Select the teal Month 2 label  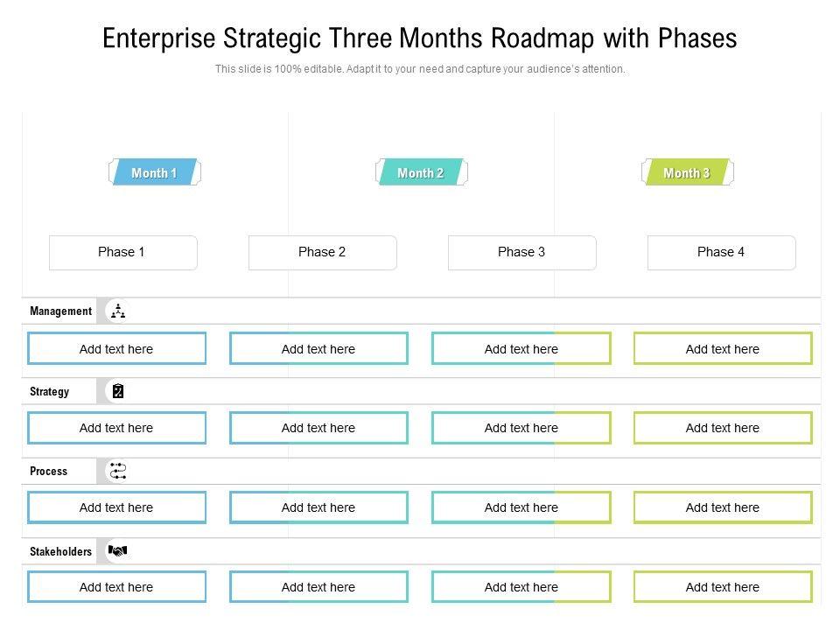[420, 173]
